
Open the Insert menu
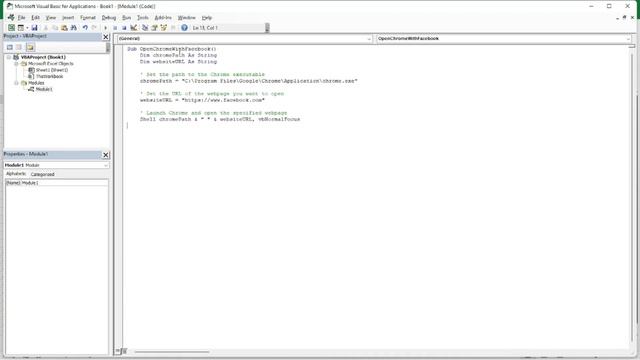tap(68, 18)
